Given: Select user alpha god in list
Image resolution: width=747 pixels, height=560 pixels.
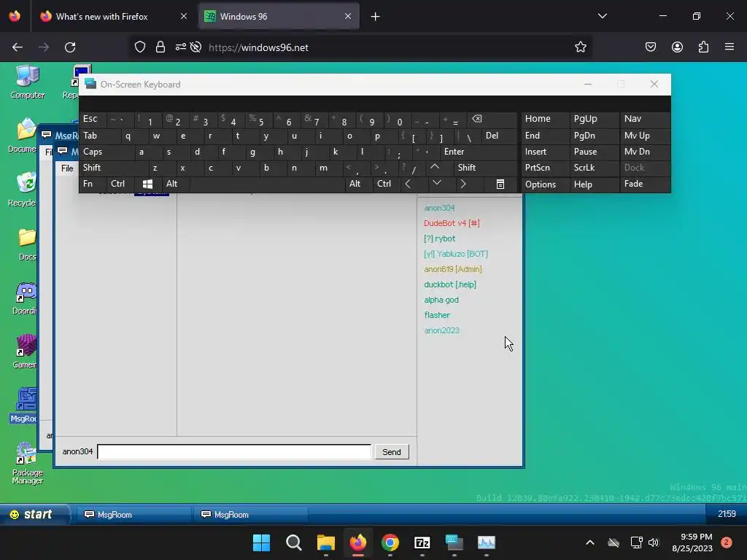Looking at the screenshot, I should (441, 300).
